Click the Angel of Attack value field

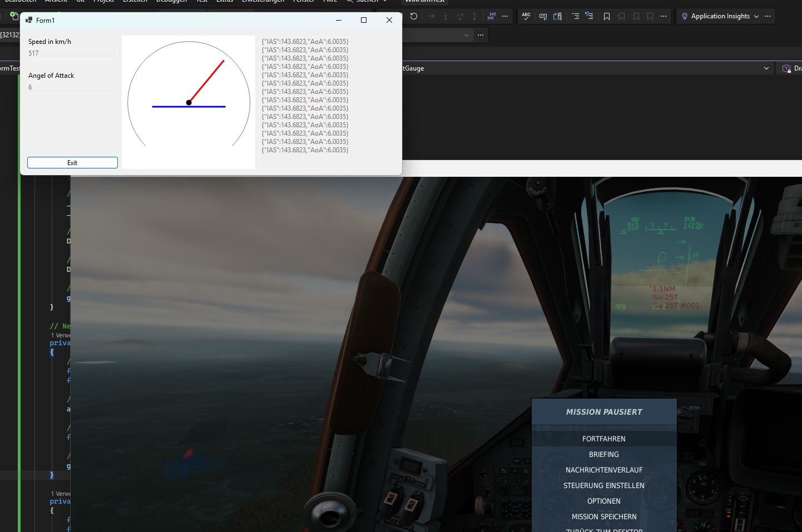pos(72,87)
